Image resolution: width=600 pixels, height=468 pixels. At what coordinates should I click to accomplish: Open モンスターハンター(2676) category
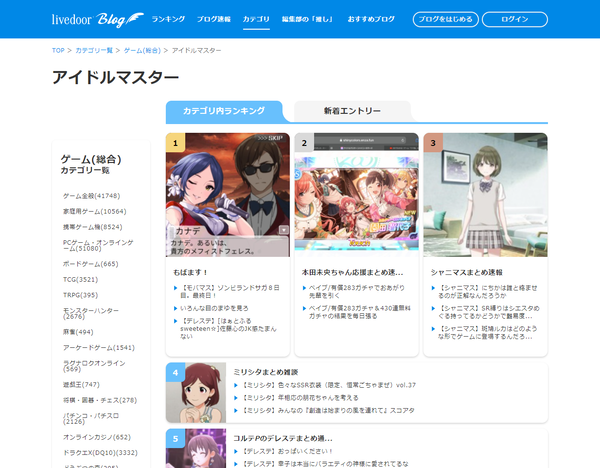coord(91,313)
